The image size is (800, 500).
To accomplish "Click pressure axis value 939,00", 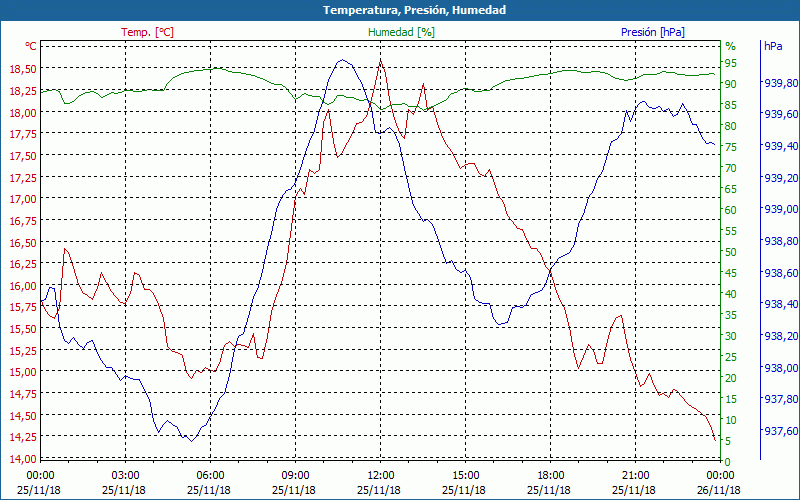I will click(781, 210).
